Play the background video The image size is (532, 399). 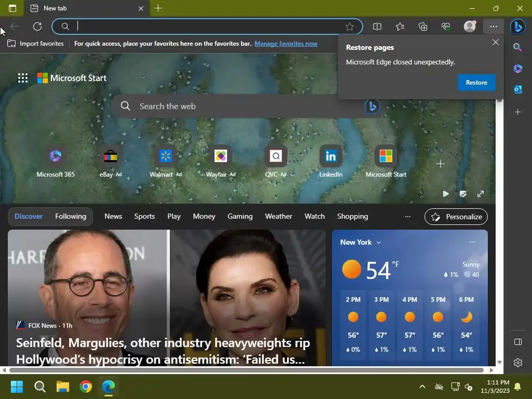[446, 194]
